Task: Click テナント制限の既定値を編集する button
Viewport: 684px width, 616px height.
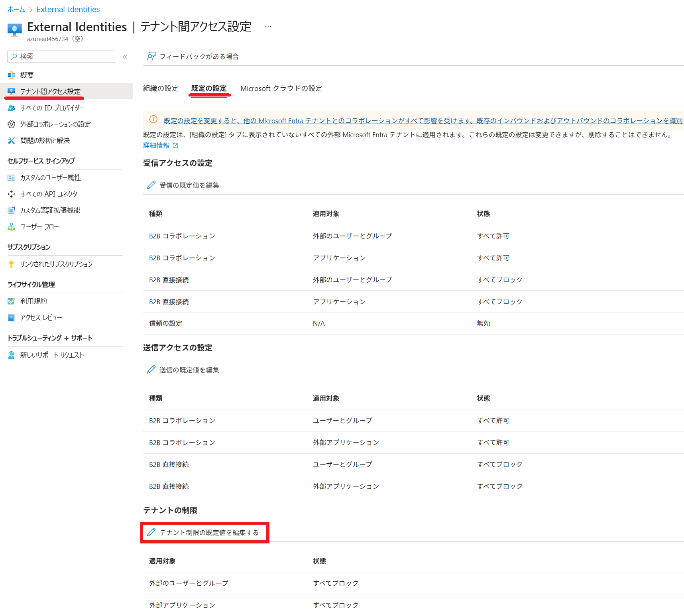Action: [203, 532]
